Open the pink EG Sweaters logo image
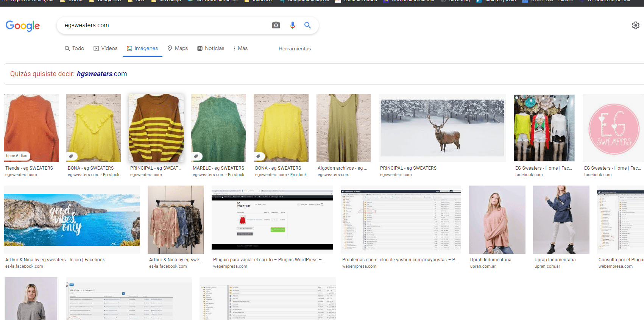This screenshot has width=644, height=320. click(613, 128)
